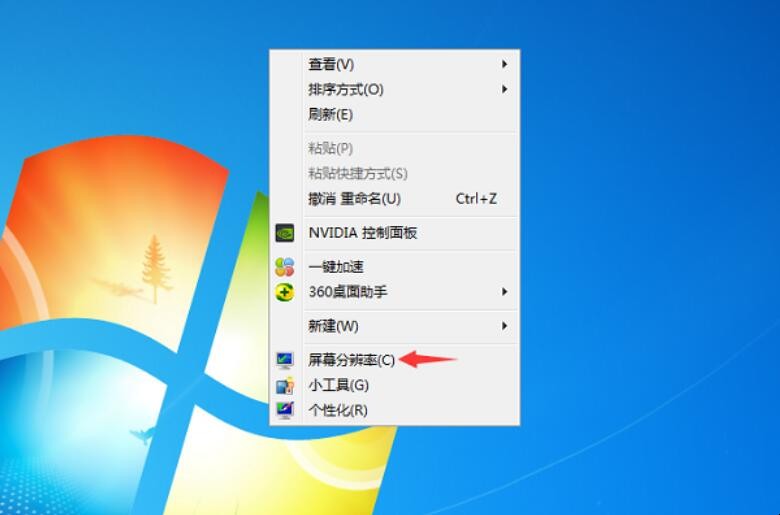Viewport: 780px width, 515px height.
Task: Expand the arrow beside 排序方式(O)
Action: (504, 90)
